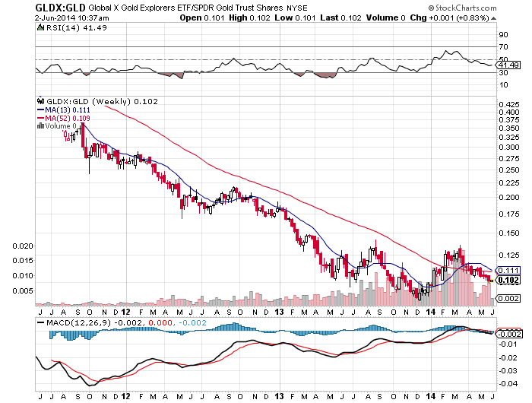
Task: Click year 14 on the price chart time axis
Action: point(431,312)
